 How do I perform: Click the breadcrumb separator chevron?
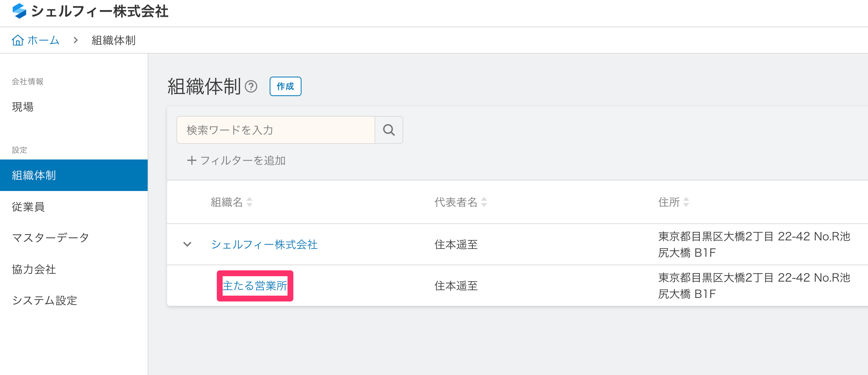(x=76, y=40)
